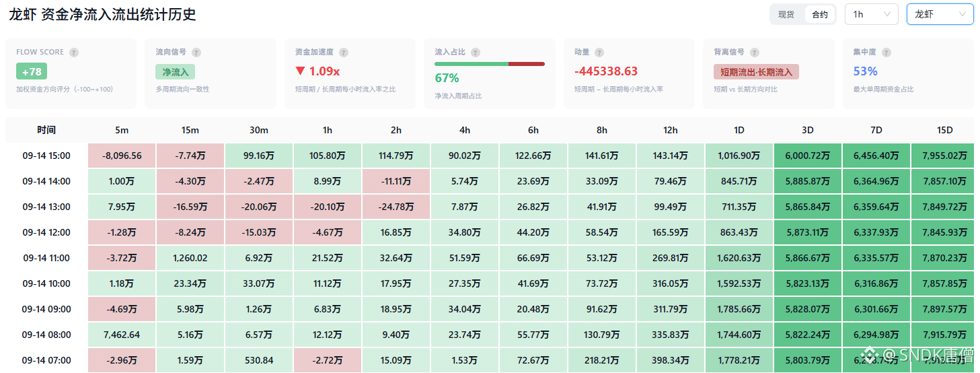Click question mark icon beside 集中度
980x373 pixels.
(886, 53)
